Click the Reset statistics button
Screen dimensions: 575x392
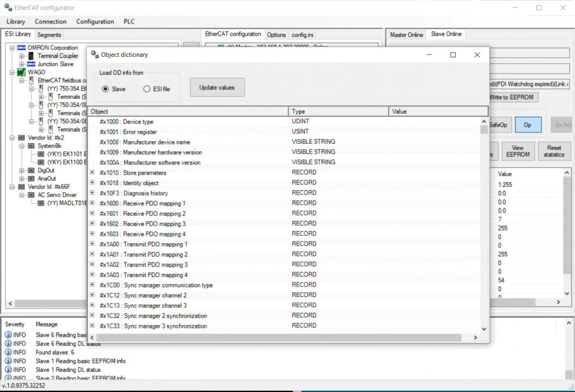[554, 152]
